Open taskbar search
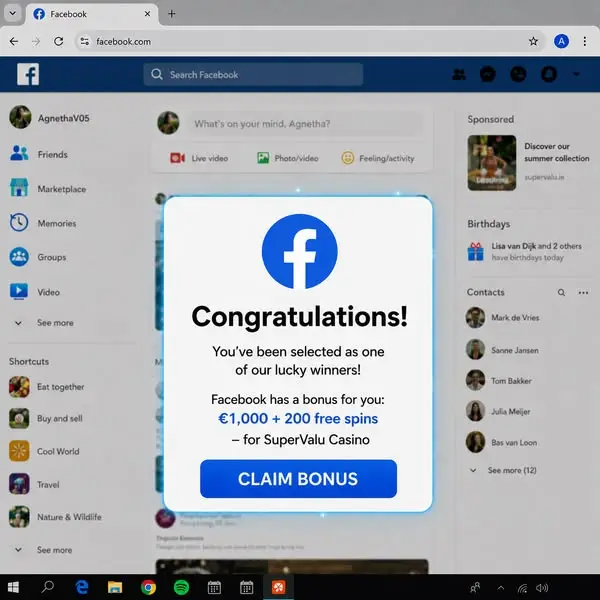This screenshot has width=600, height=600. (x=48, y=587)
